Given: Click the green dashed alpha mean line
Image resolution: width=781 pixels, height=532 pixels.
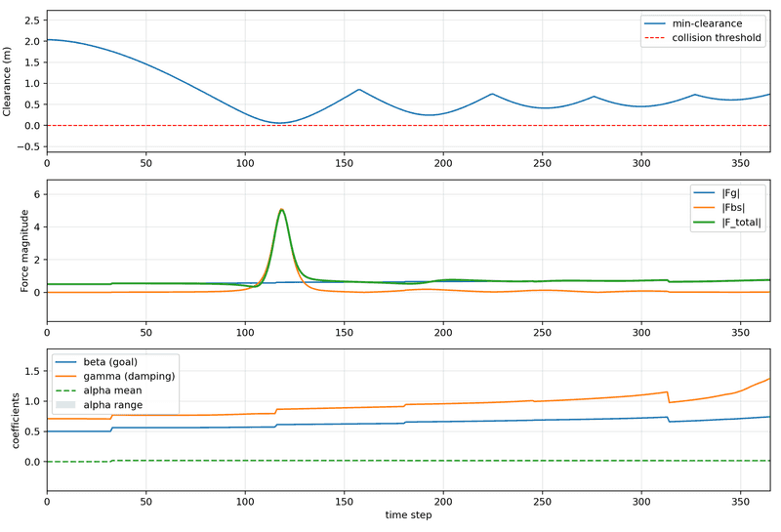Looking at the screenshot, I should click(x=408, y=461).
